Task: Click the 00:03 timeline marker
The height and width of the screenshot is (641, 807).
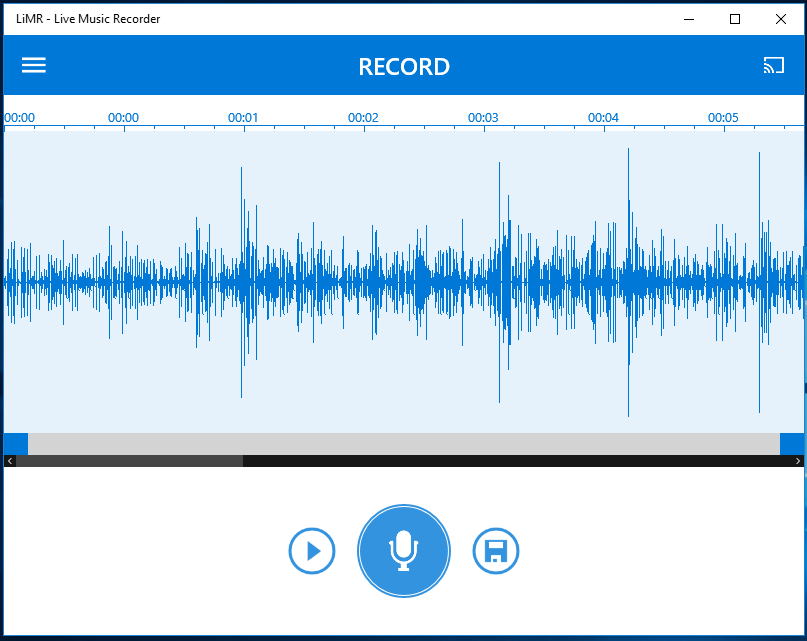Action: (x=483, y=117)
